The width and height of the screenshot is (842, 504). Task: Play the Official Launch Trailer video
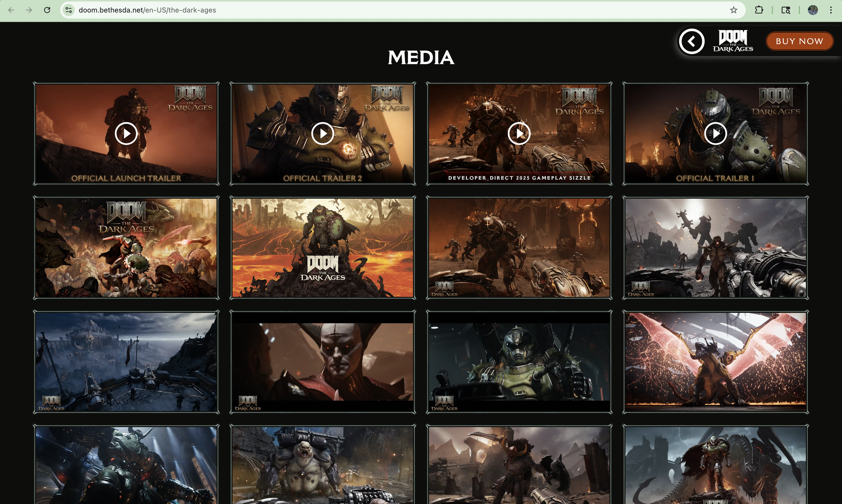pyautogui.click(x=126, y=133)
